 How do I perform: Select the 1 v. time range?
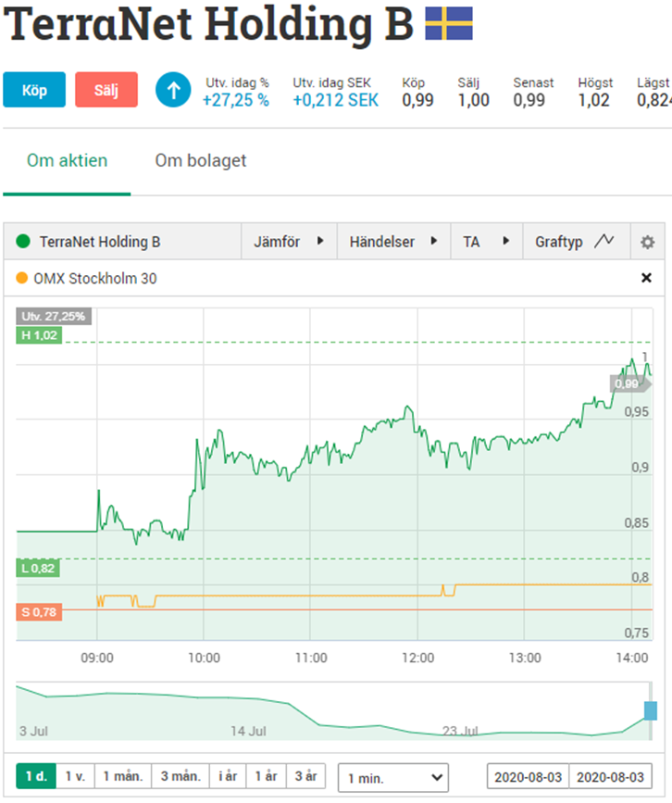pos(75,776)
